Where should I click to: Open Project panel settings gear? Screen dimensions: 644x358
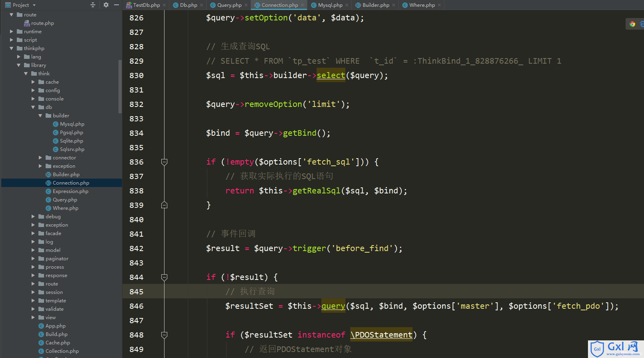[106, 5]
